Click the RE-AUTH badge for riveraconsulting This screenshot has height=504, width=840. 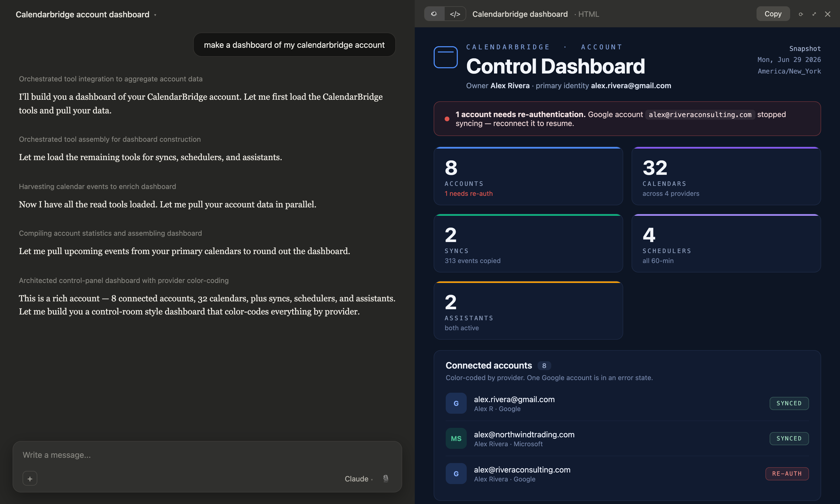787,474
